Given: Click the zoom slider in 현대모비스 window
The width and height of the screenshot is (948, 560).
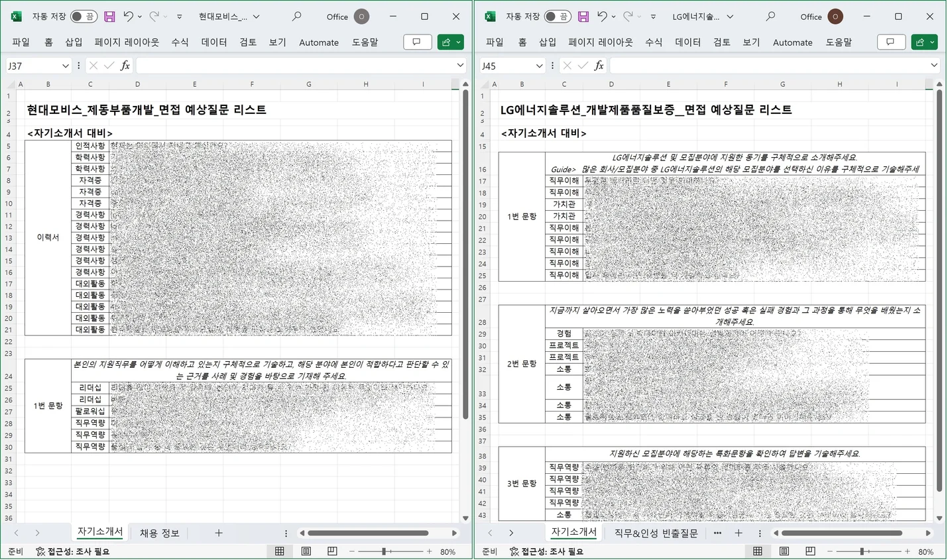Looking at the screenshot, I should 390,551.
